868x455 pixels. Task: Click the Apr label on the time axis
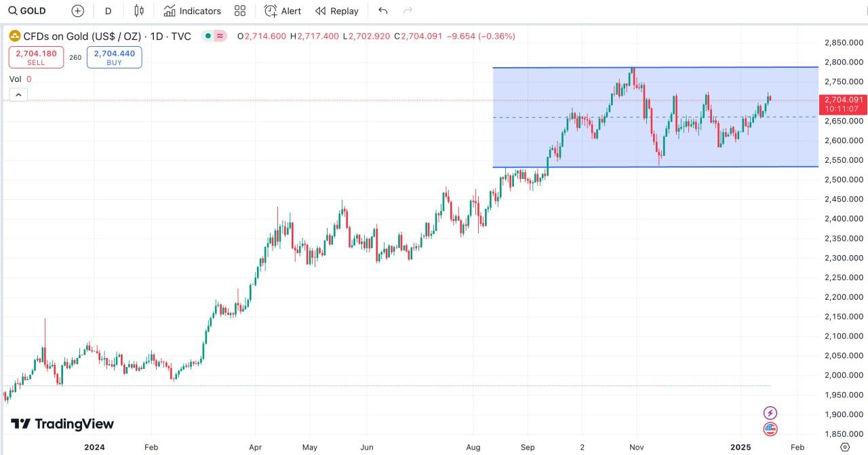(255, 447)
